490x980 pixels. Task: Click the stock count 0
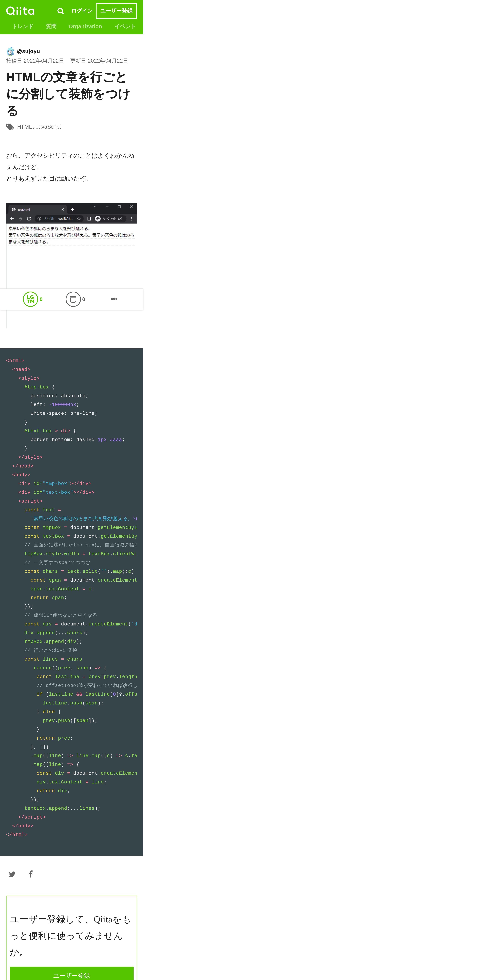coord(84,299)
